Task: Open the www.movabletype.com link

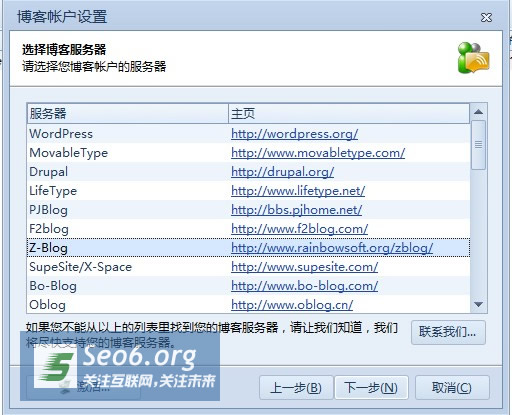Action: 318,153
